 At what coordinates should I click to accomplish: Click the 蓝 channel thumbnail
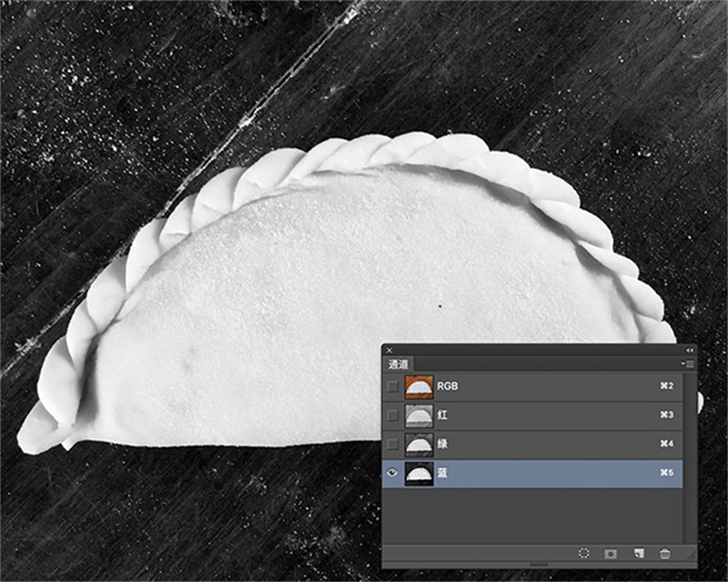[x=418, y=474]
